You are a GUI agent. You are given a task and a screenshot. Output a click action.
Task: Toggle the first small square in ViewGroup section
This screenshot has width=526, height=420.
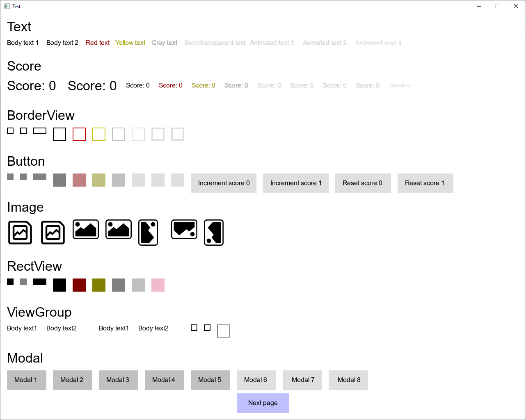[194, 327]
